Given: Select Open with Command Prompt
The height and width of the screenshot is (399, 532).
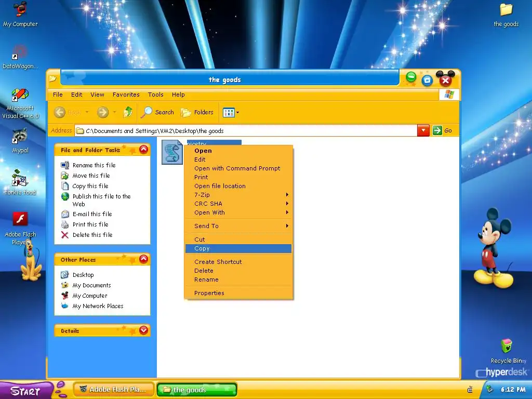Looking at the screenshot, I should tap(238, 168).
